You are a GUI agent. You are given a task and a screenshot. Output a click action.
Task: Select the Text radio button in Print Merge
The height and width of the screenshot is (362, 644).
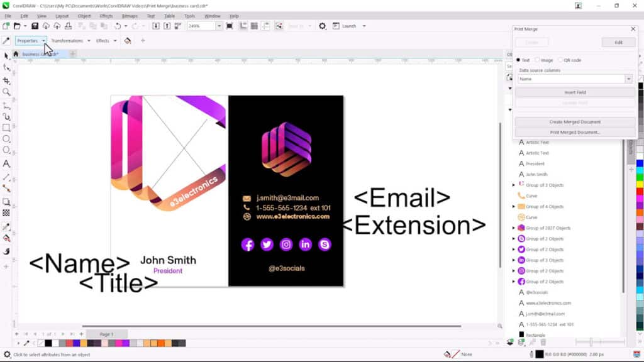(519, 60)
